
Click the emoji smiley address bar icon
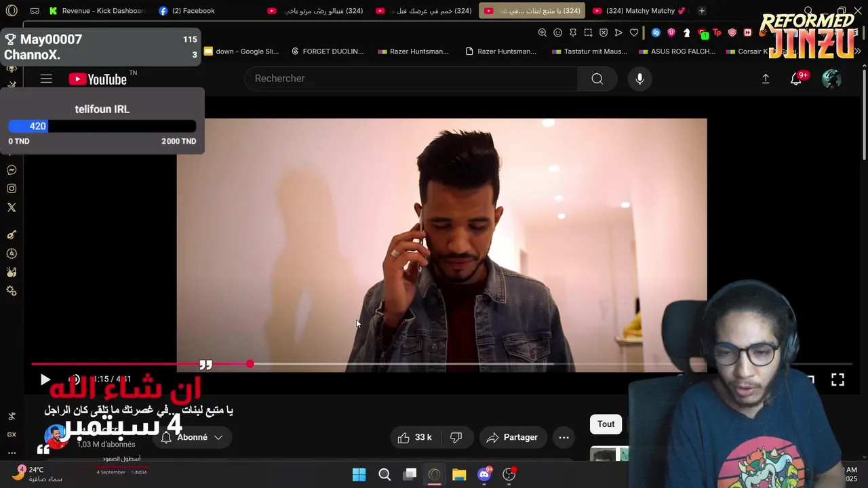pyautogui.click(x=557, y=33)
